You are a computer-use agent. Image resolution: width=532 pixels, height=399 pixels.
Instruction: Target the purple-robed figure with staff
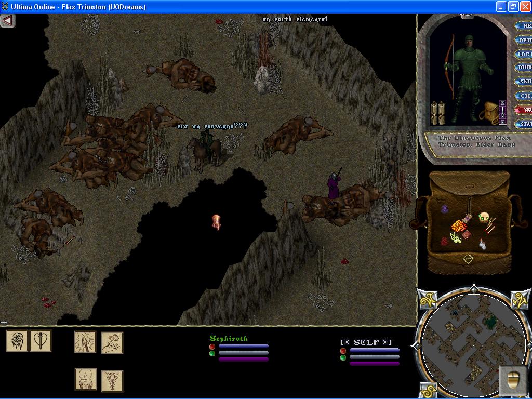pos(334,185)
